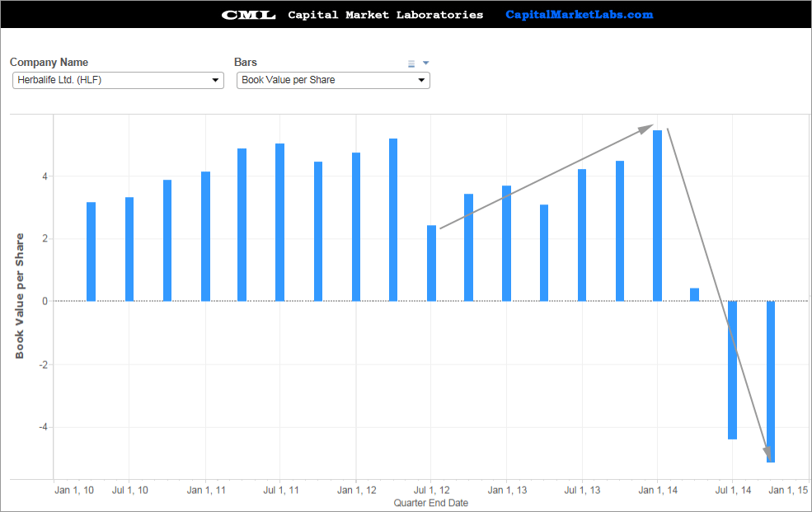The image size is (812, 512).
Task: Expand the small Bars filter menu caret
Action: [x=425, y=63]
